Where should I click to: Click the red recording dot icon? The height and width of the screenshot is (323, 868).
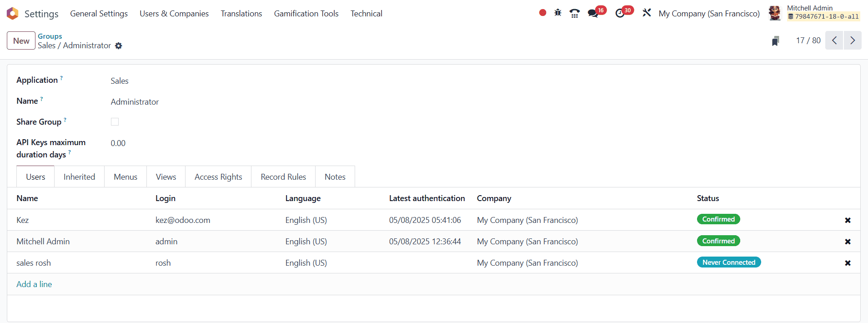(x=542, y=13)
